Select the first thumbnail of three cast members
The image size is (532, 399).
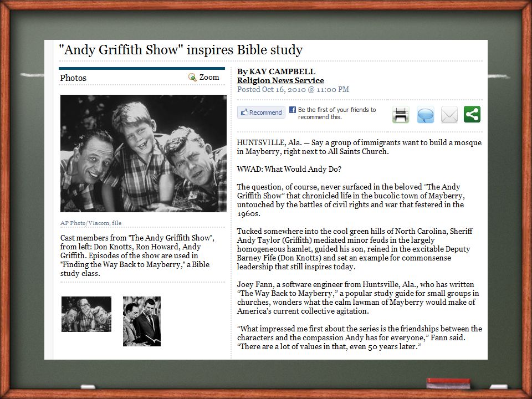click(x=86, y=314)
